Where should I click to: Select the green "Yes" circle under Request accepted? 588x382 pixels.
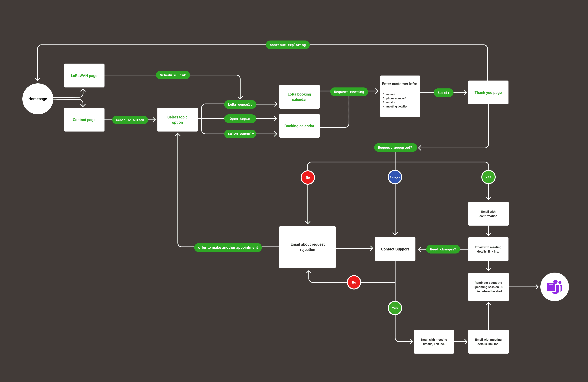point(488,177)
